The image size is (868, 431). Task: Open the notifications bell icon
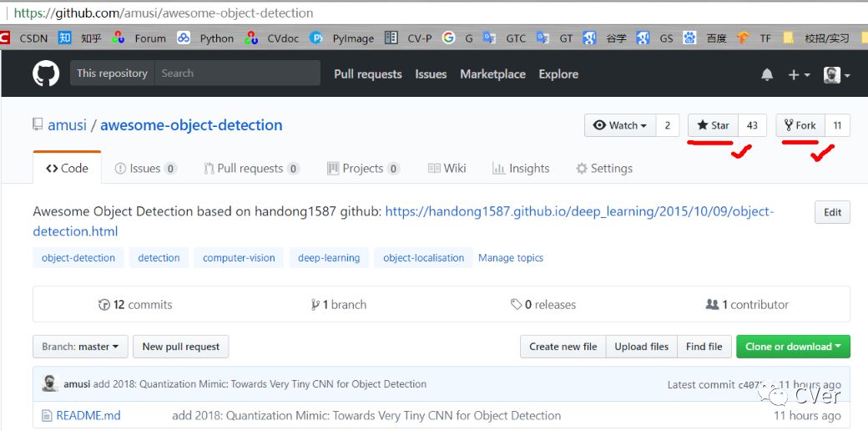pyautogui.click(x=767, y=75)
